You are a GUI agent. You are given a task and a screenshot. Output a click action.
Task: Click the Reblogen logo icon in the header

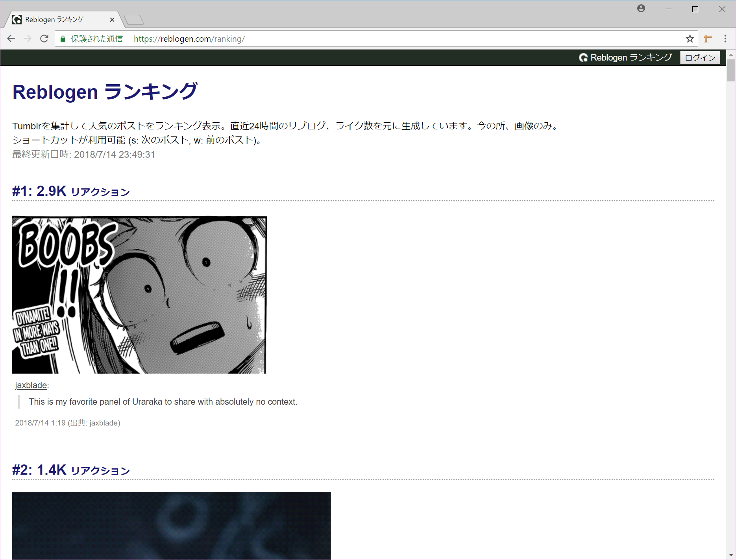584,57
